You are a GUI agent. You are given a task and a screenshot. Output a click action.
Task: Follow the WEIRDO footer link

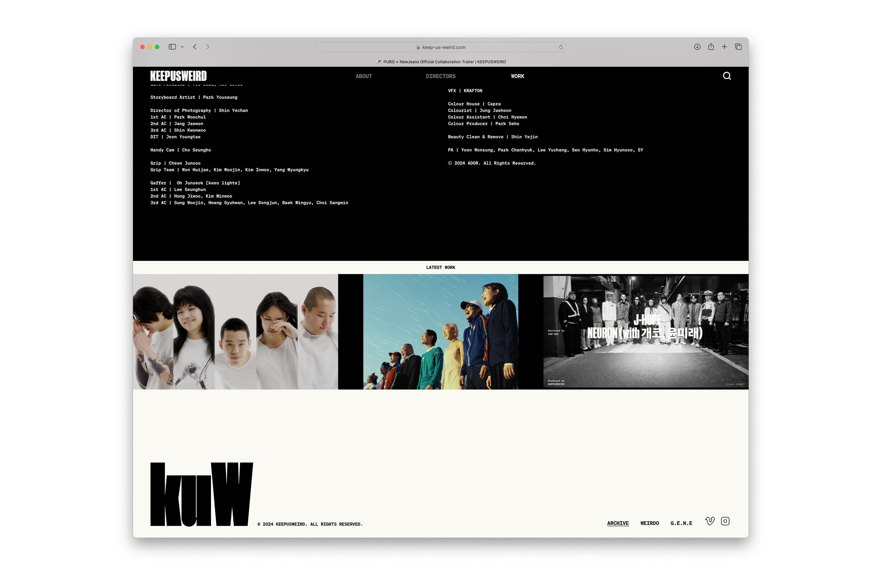pos(649,523)
